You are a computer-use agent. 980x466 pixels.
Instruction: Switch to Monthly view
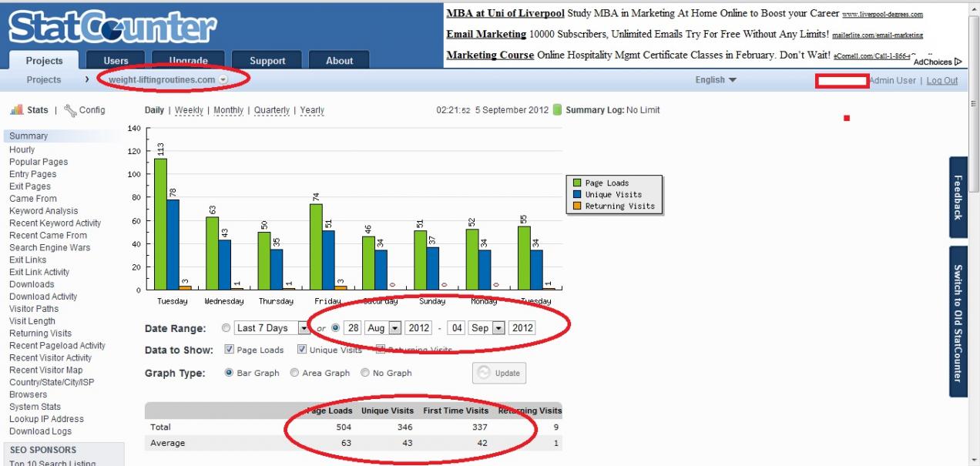pyautogui.click(x=228, y=110)
